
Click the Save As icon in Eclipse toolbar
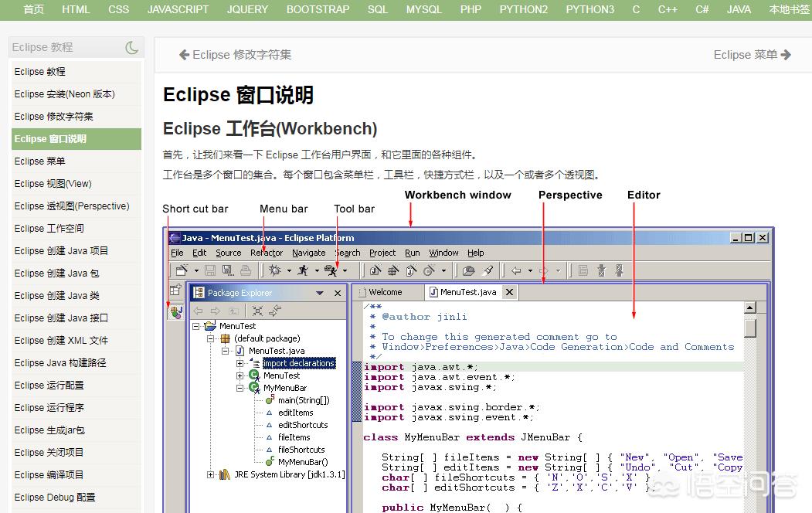(x=227, y=270)
